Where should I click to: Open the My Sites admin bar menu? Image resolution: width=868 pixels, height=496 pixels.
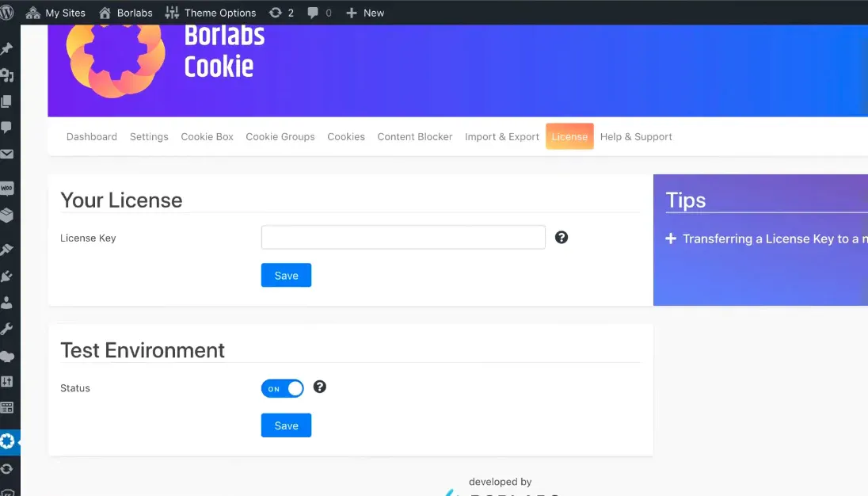coord(55,13)
